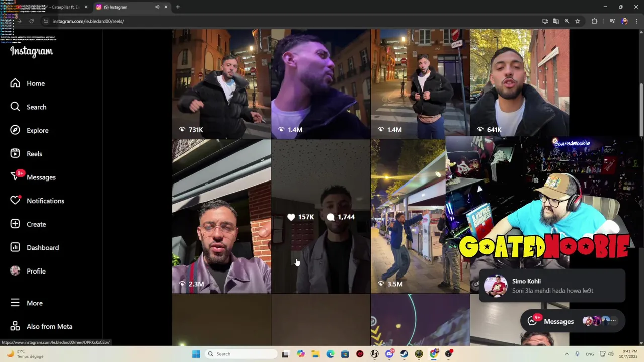Open Discord from taskbar
The width and height of the screenshot is (644, 362).
pos(389,354)
